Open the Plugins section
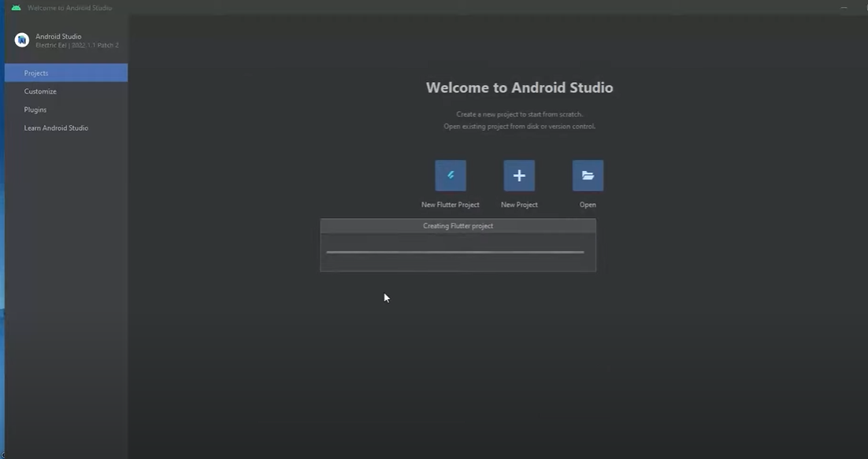The height and width of the screenshot is (459, 868). click(35, 109)
